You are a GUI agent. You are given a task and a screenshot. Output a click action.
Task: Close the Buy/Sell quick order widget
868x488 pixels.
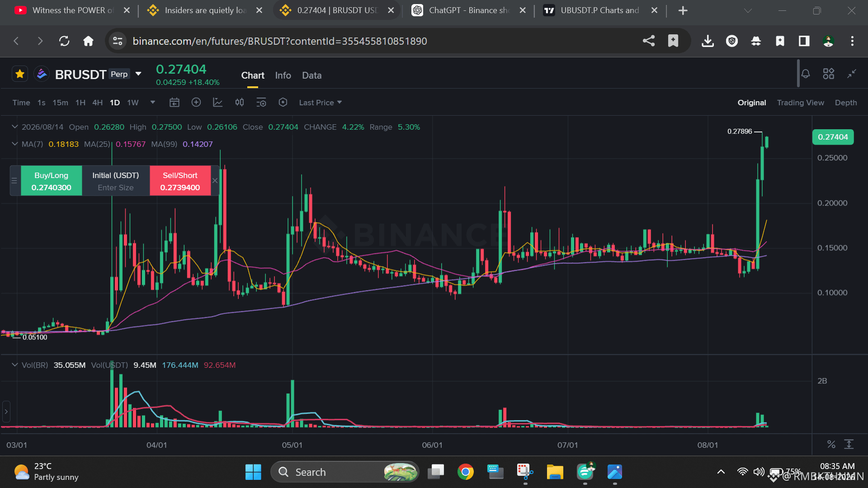pos(215,181)
